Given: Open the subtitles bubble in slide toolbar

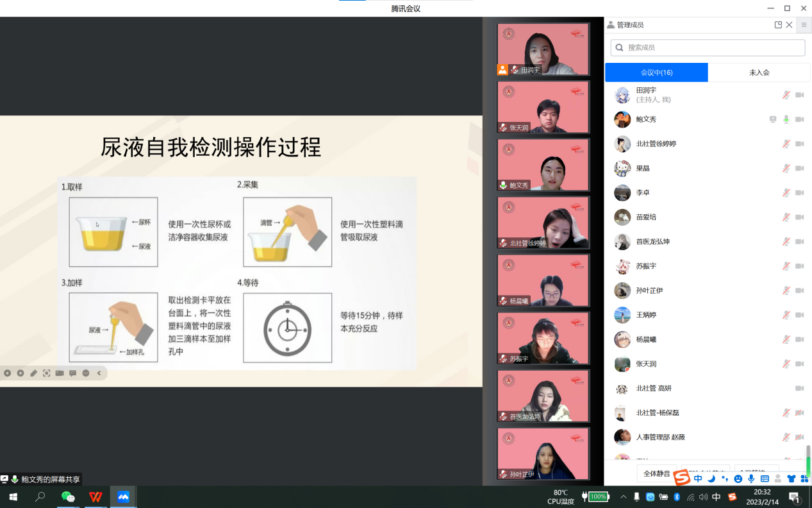Looking at the screenshot, I should point(72,373).
